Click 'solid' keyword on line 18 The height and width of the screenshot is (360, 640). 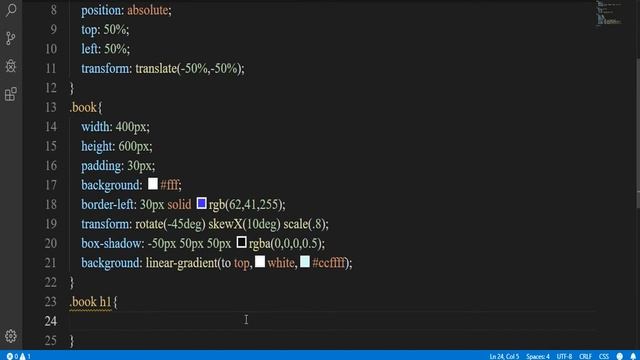179,204
